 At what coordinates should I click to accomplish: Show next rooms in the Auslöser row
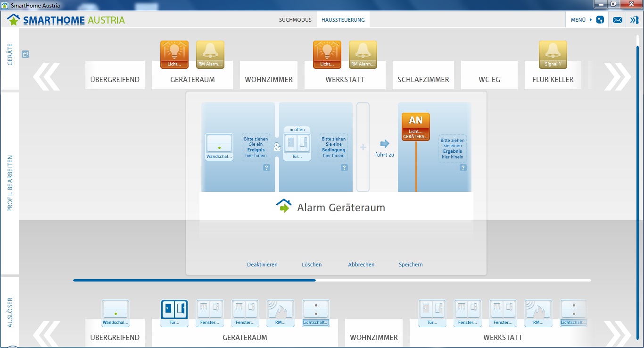[x=618, y=334]
